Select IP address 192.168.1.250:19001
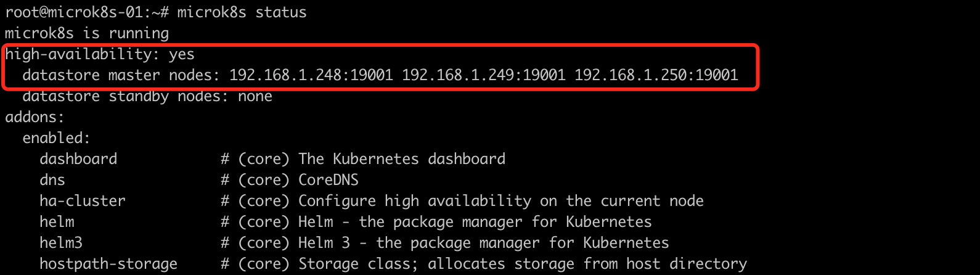The width and height of the screenshot is (980, 275). [x=656, y=75]
